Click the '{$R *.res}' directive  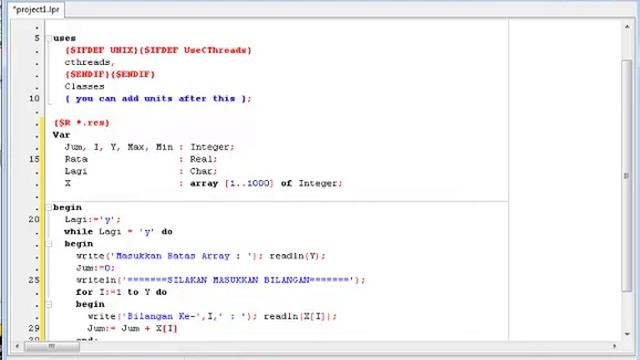tap(82, 123)
